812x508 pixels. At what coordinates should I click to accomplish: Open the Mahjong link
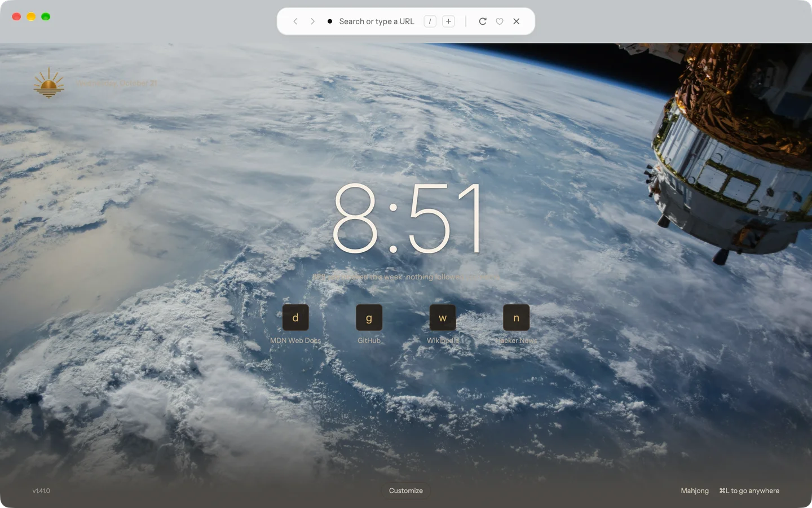click(695, 491)
